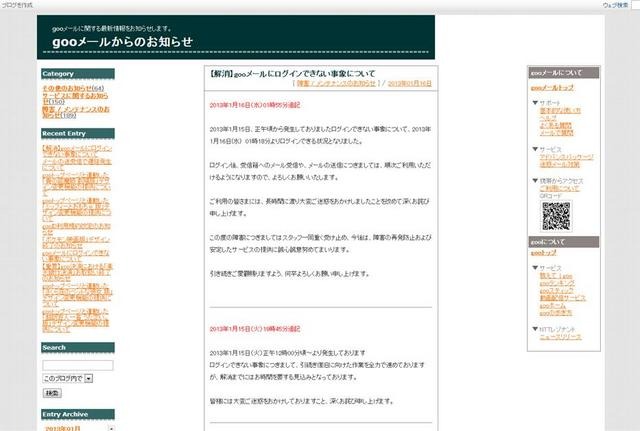Open recent entry 【解消】gooメールにログインできない事象
Screen dimensions: 640x431
[77, 151]
